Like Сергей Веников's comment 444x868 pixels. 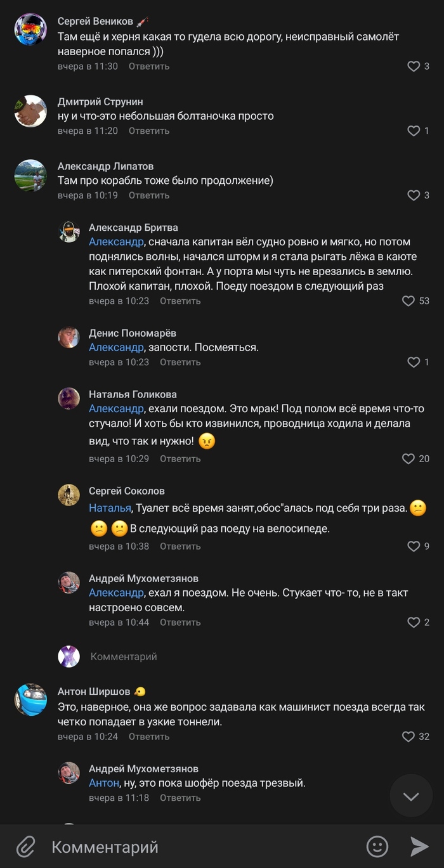(414, 66)
